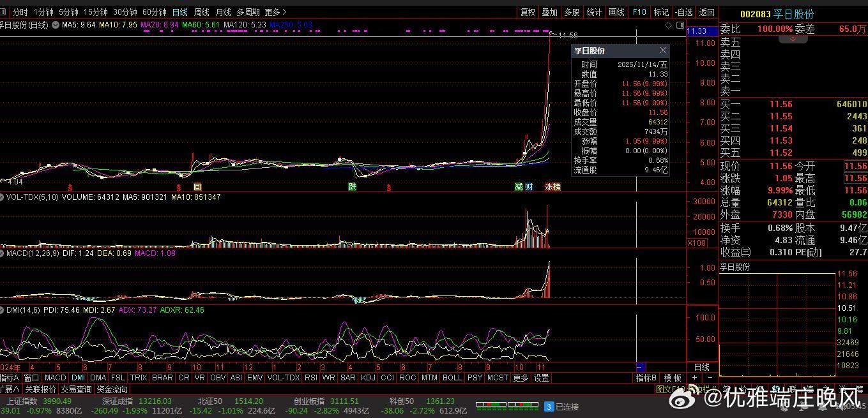Toggle 复权 price adjustment
Image resolution: width=868 pixels, height=418 pixels.
pos(528,12)
